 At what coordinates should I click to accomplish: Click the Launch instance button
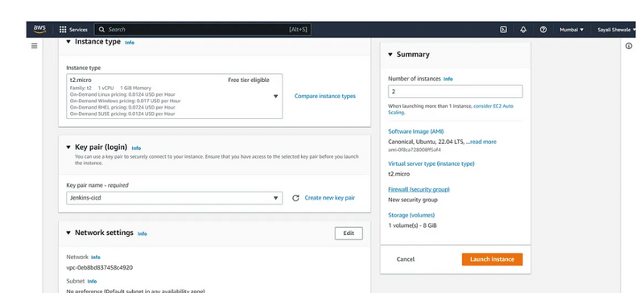pos(492,259)
